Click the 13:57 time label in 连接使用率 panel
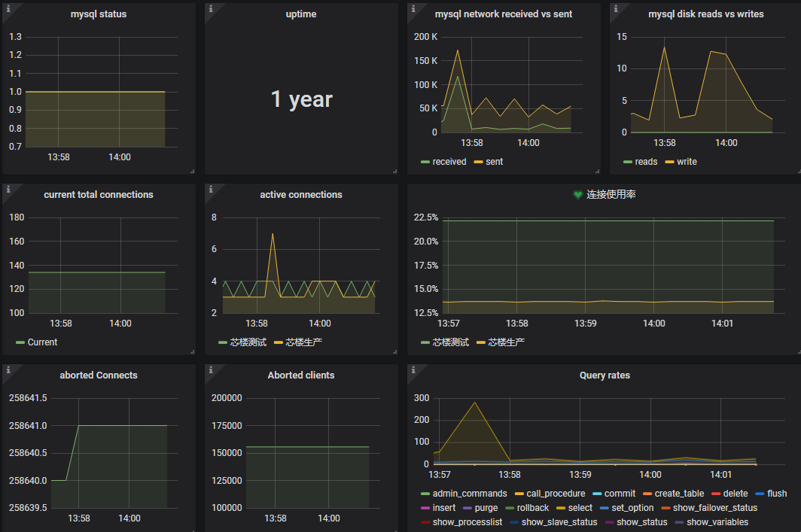This screenshot has width=801, height=532. pos(449,324)
